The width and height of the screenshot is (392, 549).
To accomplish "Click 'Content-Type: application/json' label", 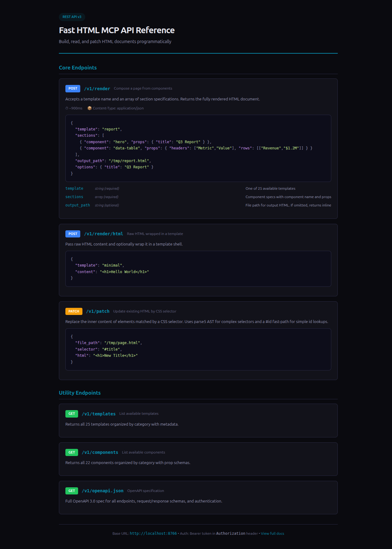I will point(118,108).
